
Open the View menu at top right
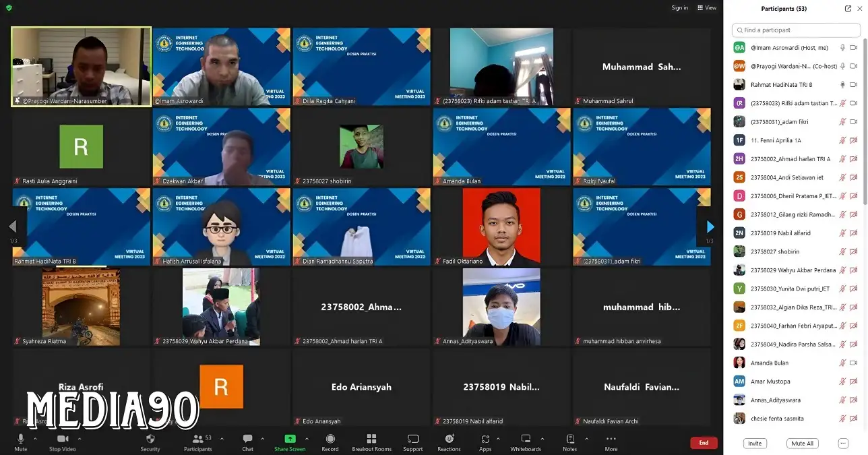708,8
